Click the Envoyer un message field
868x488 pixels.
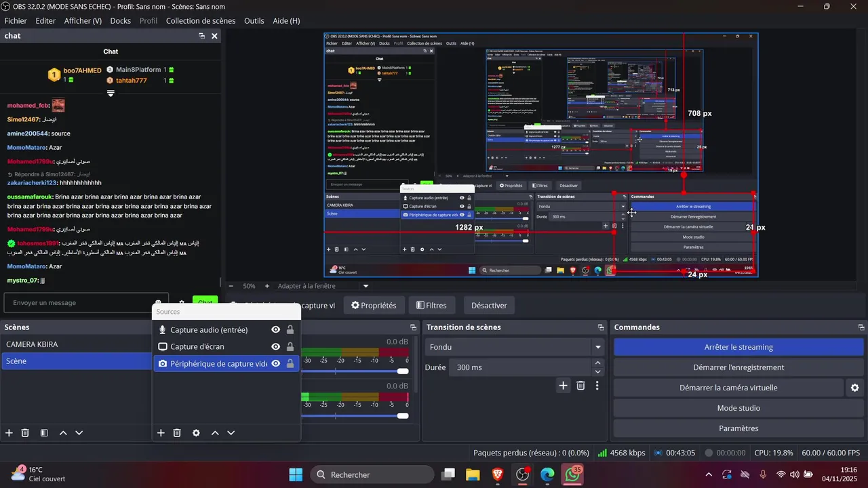tap(85, 303)
